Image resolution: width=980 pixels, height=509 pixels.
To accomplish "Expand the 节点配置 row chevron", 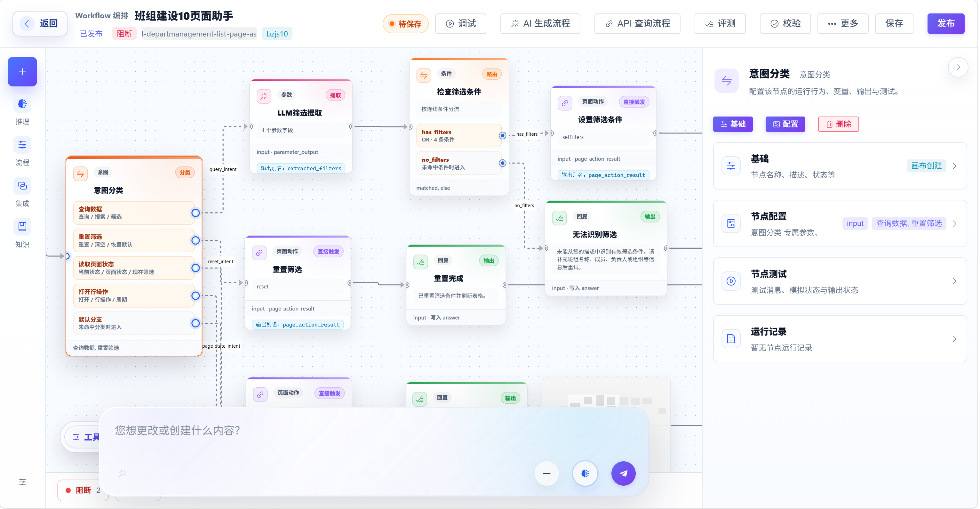I will pyautogui.click(x=954, y=223).
